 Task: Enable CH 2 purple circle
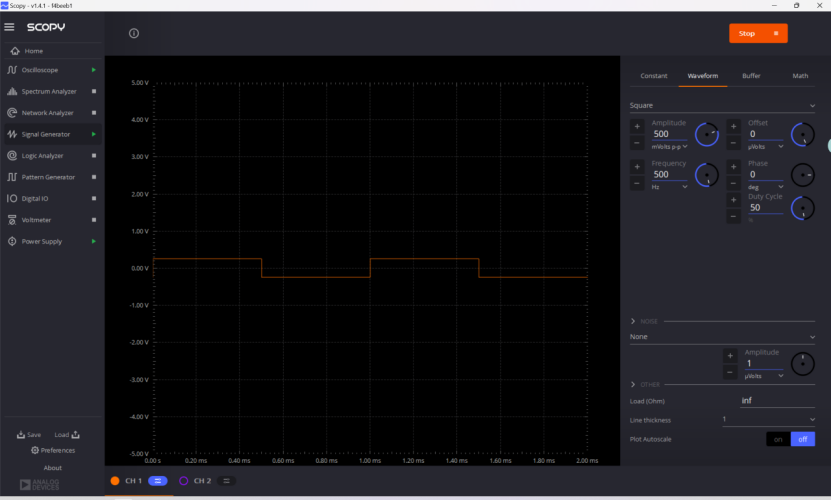point(183,481)
